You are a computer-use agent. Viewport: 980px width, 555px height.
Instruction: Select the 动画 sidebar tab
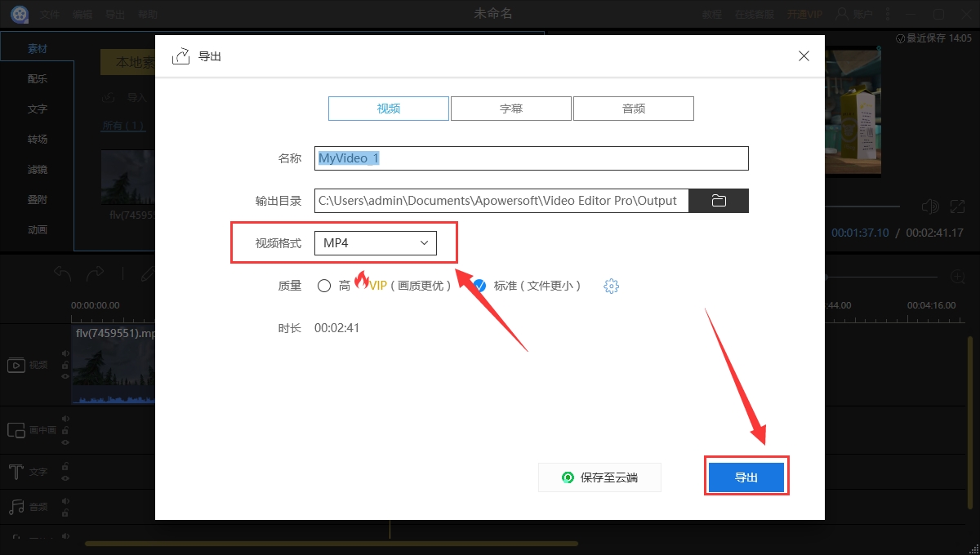(38, 229)
